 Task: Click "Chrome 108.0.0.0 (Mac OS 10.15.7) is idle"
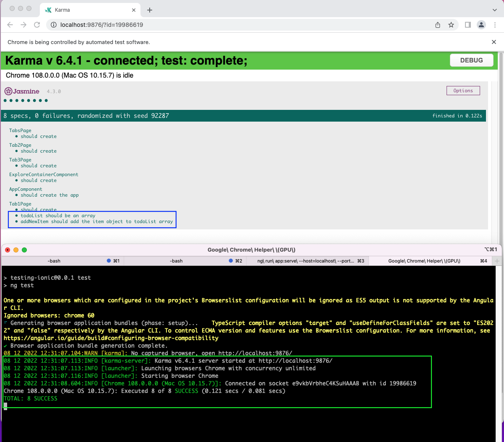click(70, 76)
